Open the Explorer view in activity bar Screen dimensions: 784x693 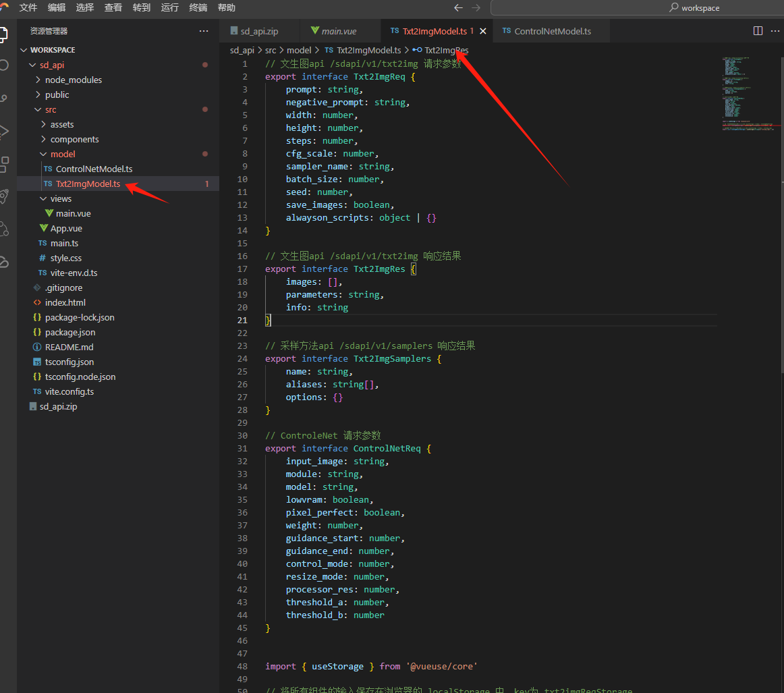coord(4,34)
